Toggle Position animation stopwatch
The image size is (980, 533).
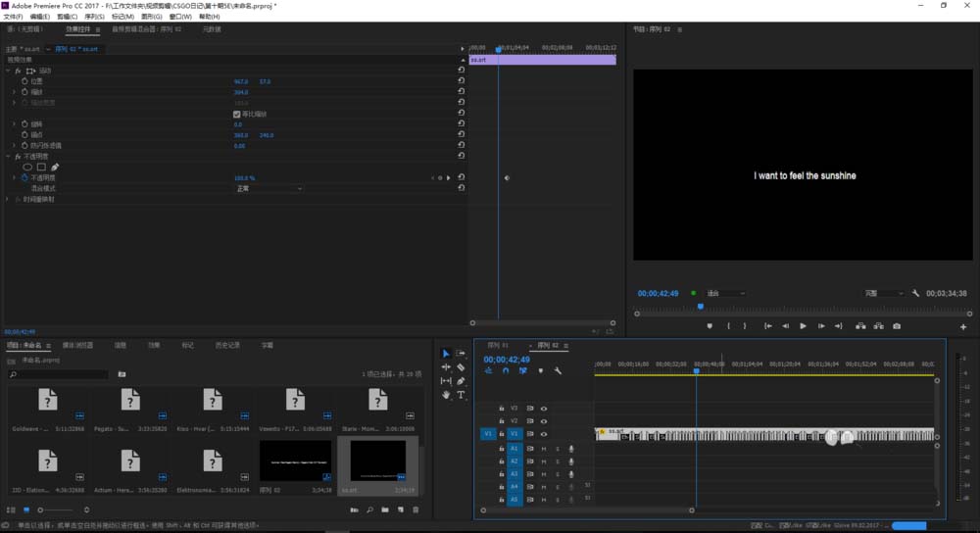24,81
